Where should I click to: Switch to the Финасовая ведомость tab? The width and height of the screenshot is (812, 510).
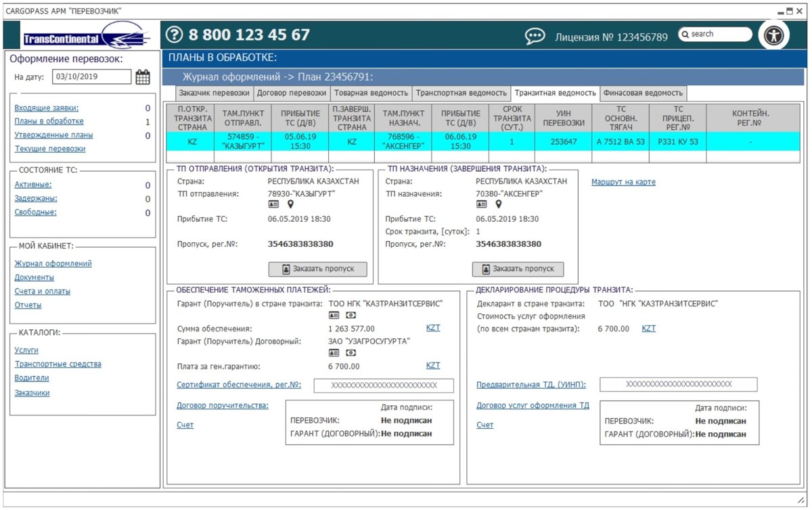(x=644, y=93)
